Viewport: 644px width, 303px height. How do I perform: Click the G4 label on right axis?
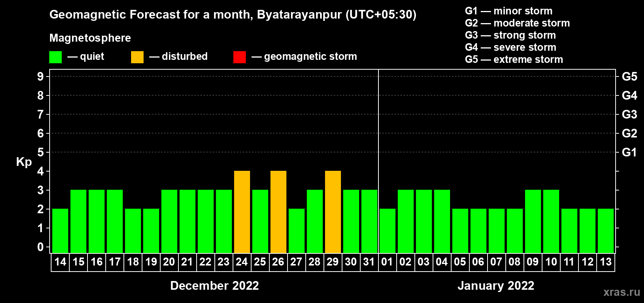630,95
